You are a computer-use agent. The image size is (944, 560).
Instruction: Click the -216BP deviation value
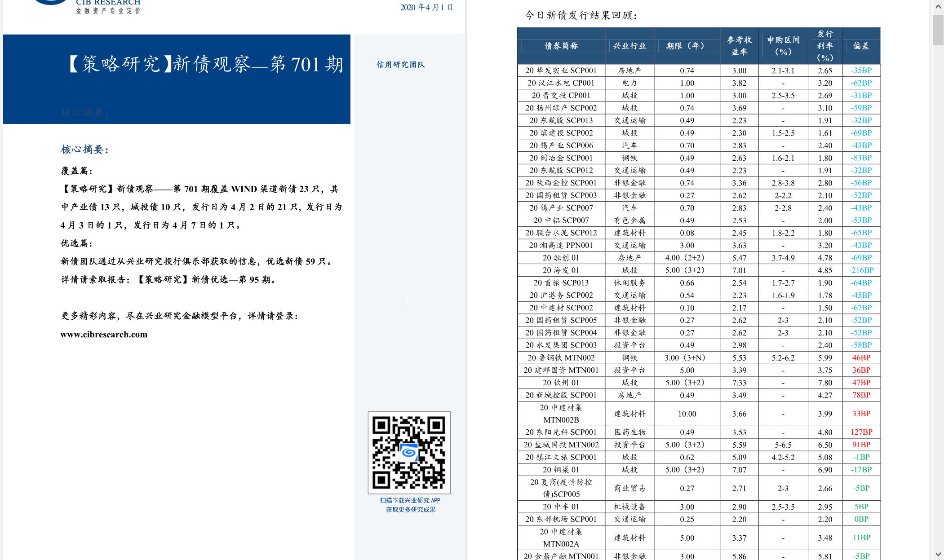(861, 270)
